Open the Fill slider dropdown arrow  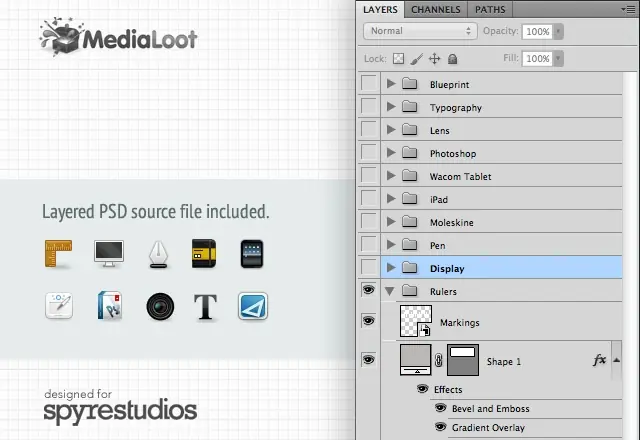tap(558, 58)
